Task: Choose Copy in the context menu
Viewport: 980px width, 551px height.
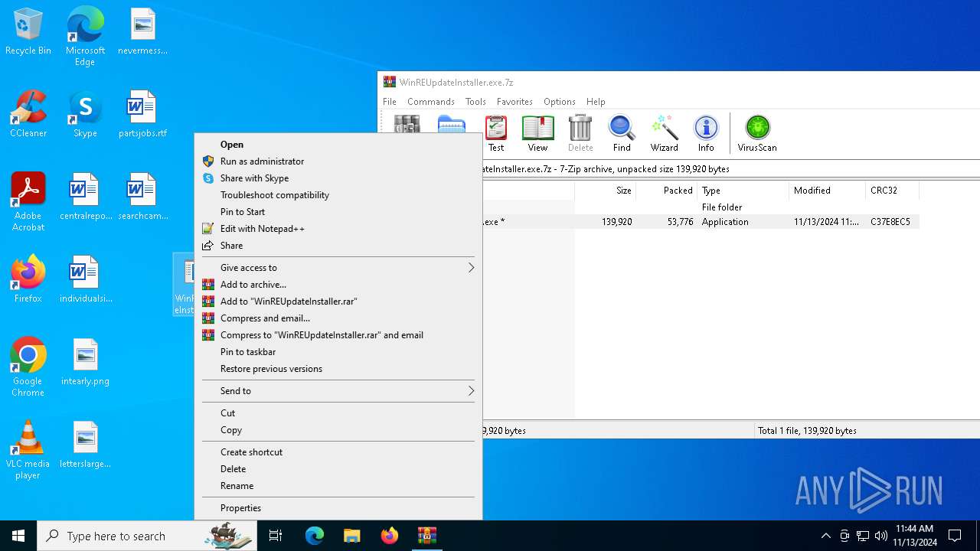Action: coord(338,430)
